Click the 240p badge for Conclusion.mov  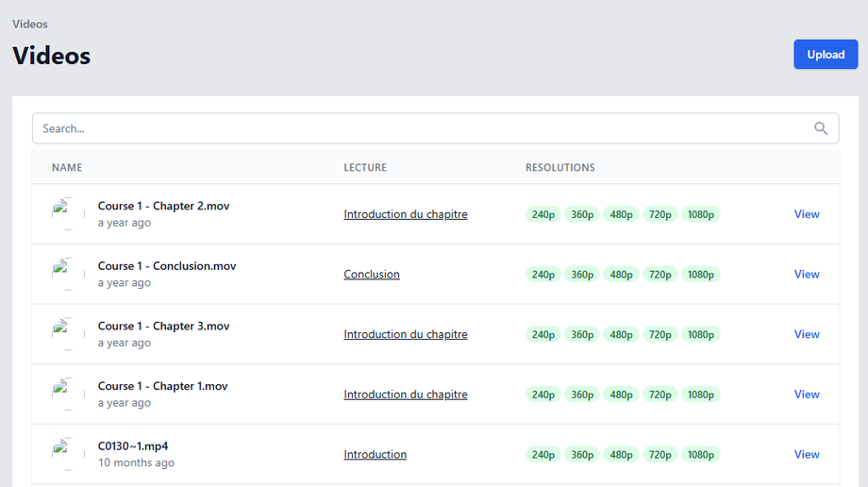coord(543,275)
